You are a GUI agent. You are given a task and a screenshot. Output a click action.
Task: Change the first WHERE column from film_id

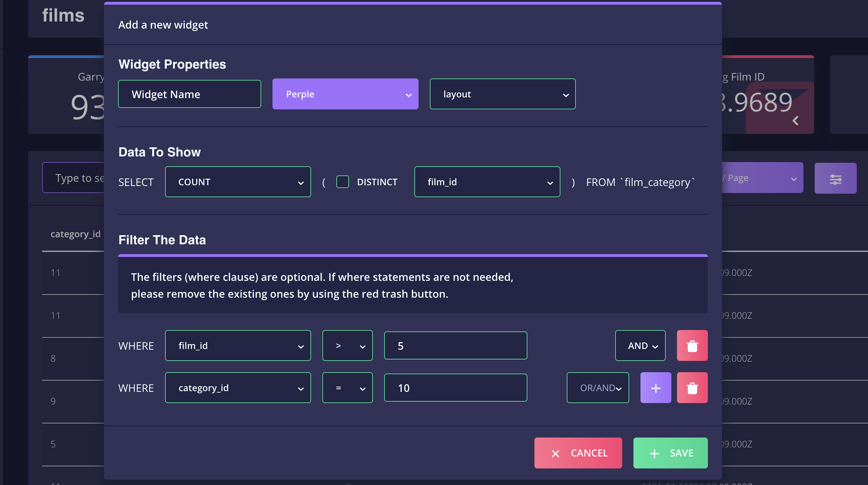click(x=238, y=346)
